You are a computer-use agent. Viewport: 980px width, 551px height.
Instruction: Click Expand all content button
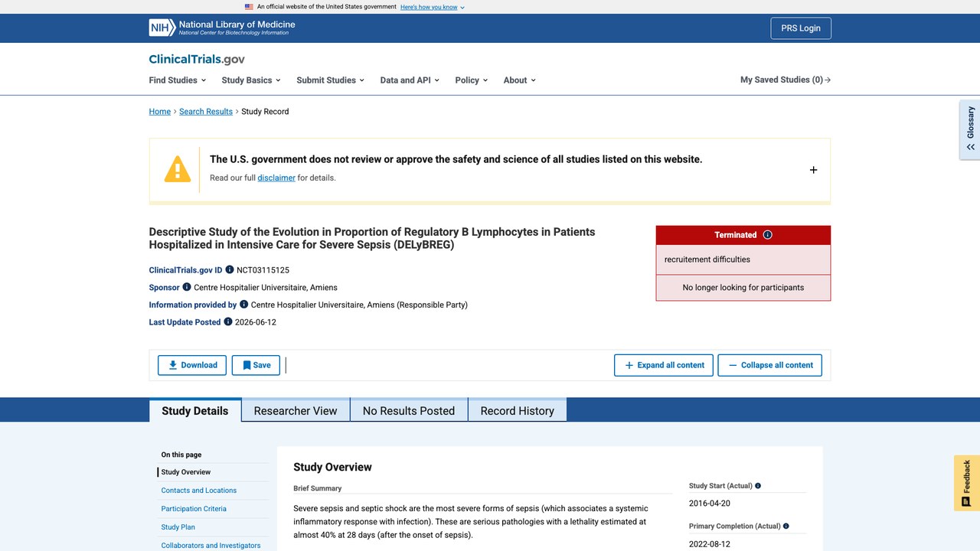click(x=664, y=365)
